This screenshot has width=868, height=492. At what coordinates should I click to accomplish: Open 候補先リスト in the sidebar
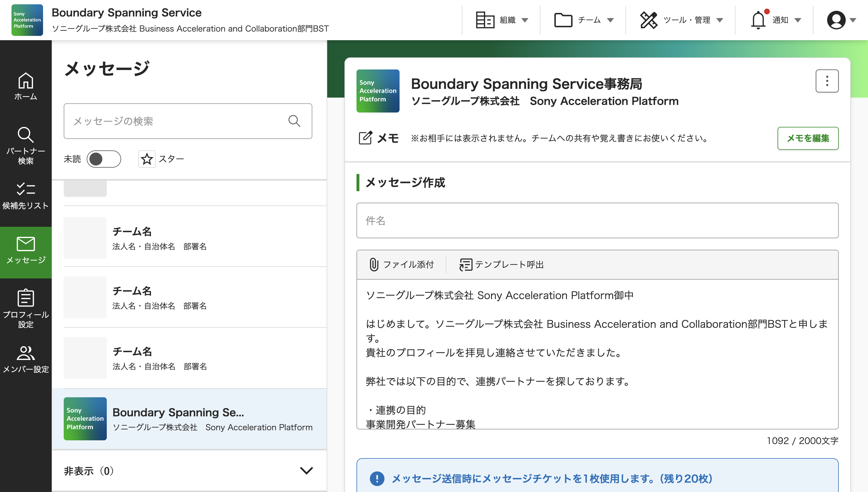tap(26, 196)
